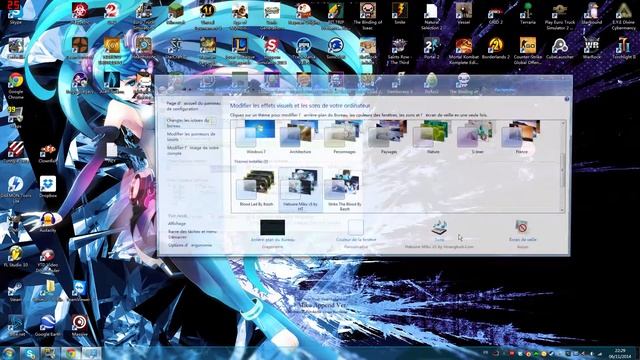
Task: Select the Windows 7 theme
Action: (x=256, y=138)
